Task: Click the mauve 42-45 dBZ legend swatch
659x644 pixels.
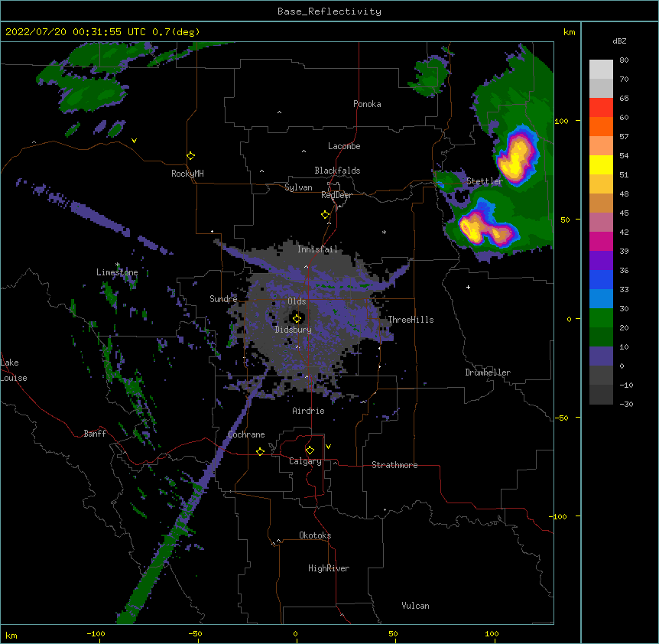Action: [x=601, y=222]
